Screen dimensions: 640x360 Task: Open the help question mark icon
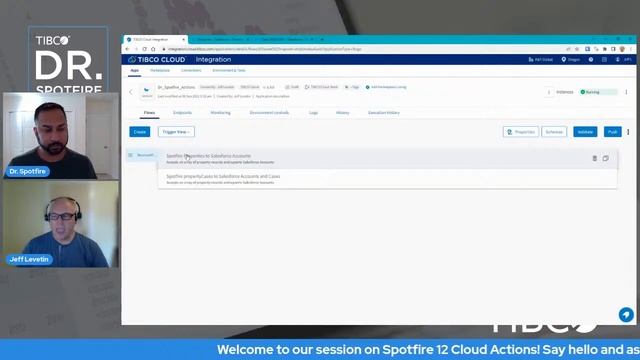[591, 60]
